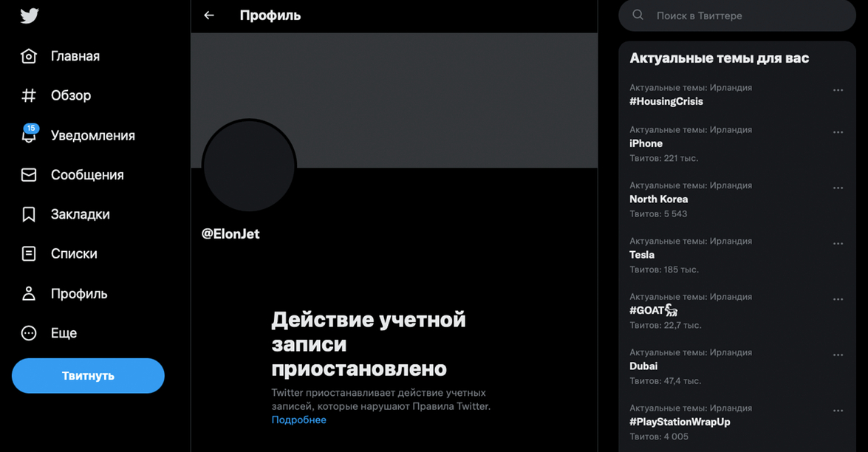Open Главная home icon
Viewport: 868px width, 452px height.
coord(29,56)
